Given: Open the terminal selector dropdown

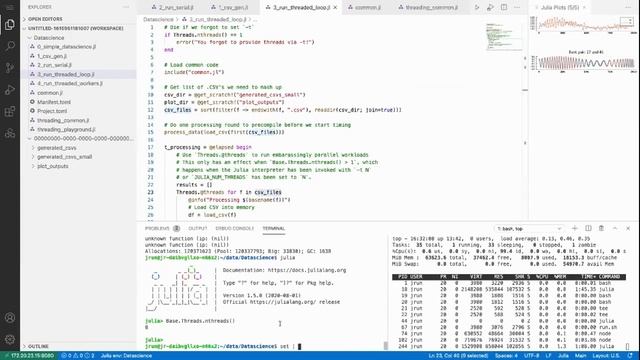Looking at the screenshot, I should pyautogui.click(x=529, y=229).
